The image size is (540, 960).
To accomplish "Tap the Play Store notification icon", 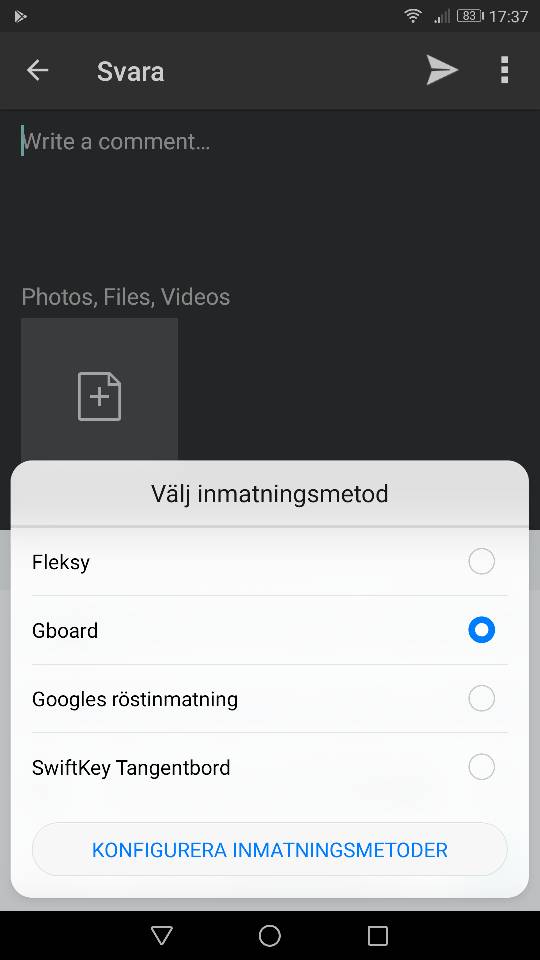I will pos(20,16).
